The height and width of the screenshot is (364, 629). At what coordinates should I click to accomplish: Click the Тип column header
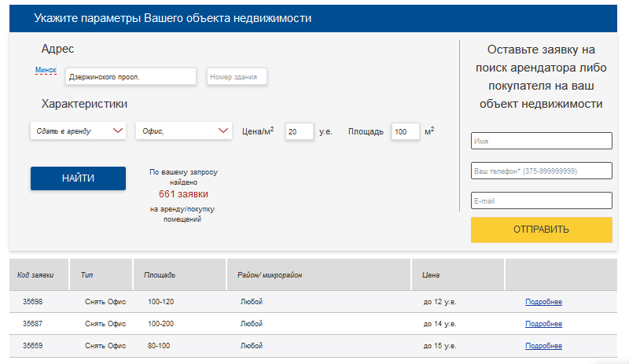coord(86,275)
